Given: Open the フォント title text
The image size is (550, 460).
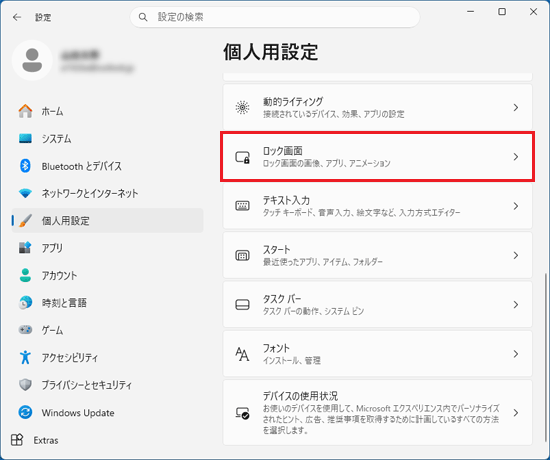Looking at the screenshot, I should pyautogui.click(x=276, y=348).
